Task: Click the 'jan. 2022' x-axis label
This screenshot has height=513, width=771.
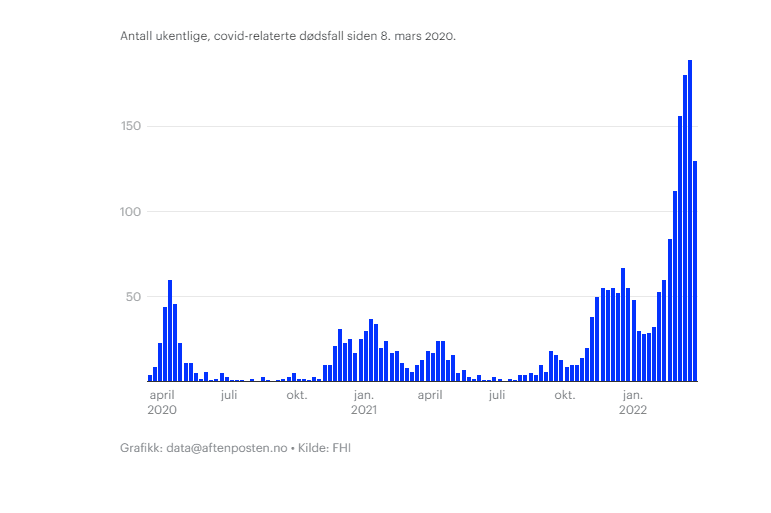Action: (633, 402)
